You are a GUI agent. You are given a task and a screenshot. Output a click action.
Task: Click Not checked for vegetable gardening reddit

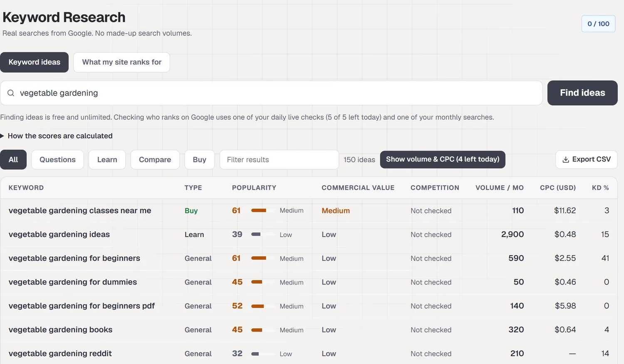click(431, 354)
